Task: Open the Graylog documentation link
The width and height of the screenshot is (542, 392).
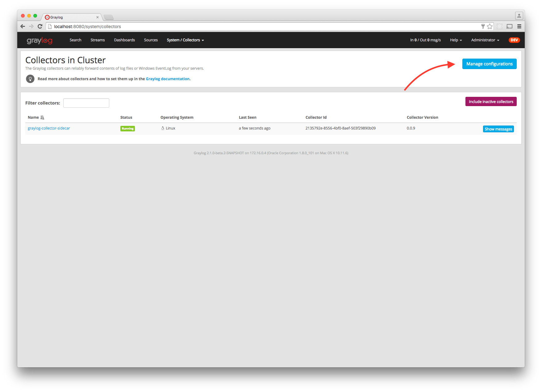Action: tap(168, 79)
